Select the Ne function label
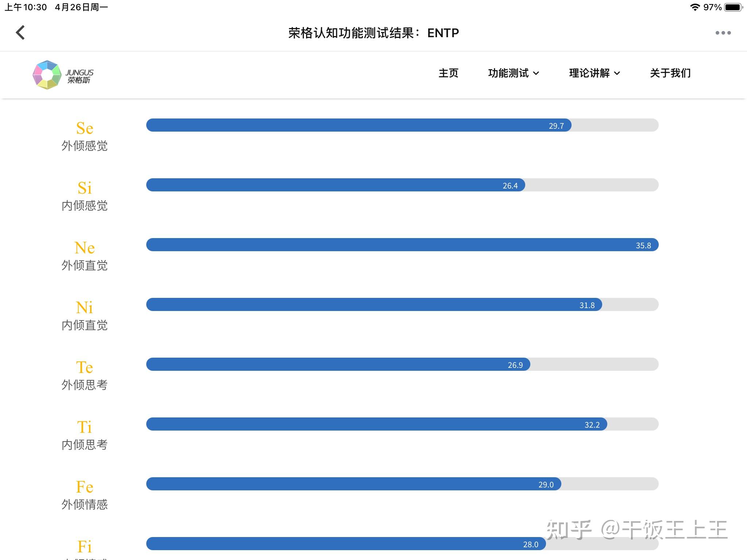This screenshot has height=560, width=747. click(x=85, y=248)
